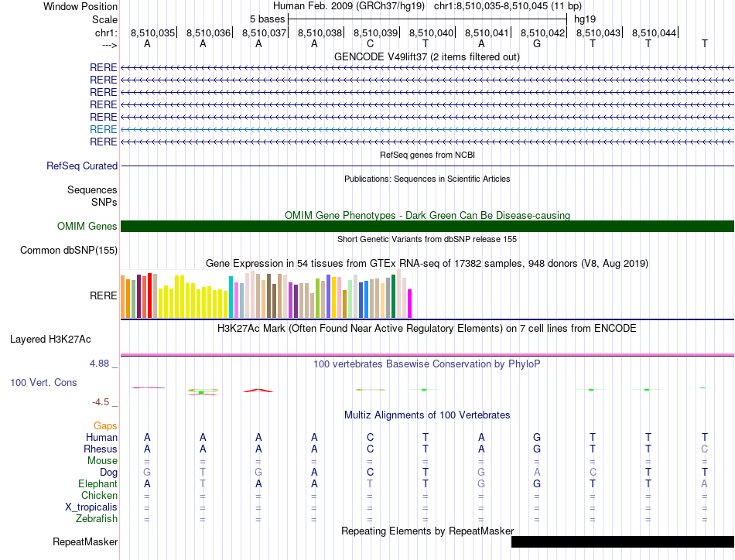735x560 pixels.
Task: Click the light blue RERE transcript label
Action: click(x=103, y=129)
